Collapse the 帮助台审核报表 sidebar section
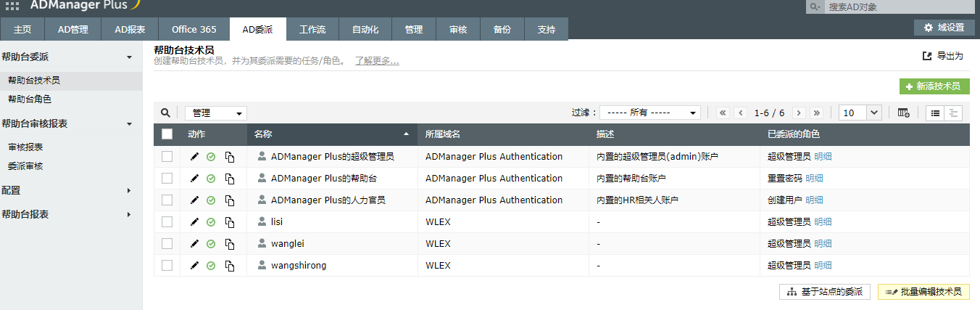980x310 pixels. (129, 124)
